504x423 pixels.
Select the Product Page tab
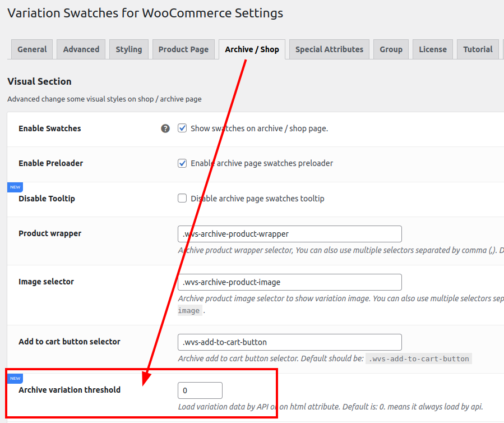pyautogui.click(x=183, y=49)
